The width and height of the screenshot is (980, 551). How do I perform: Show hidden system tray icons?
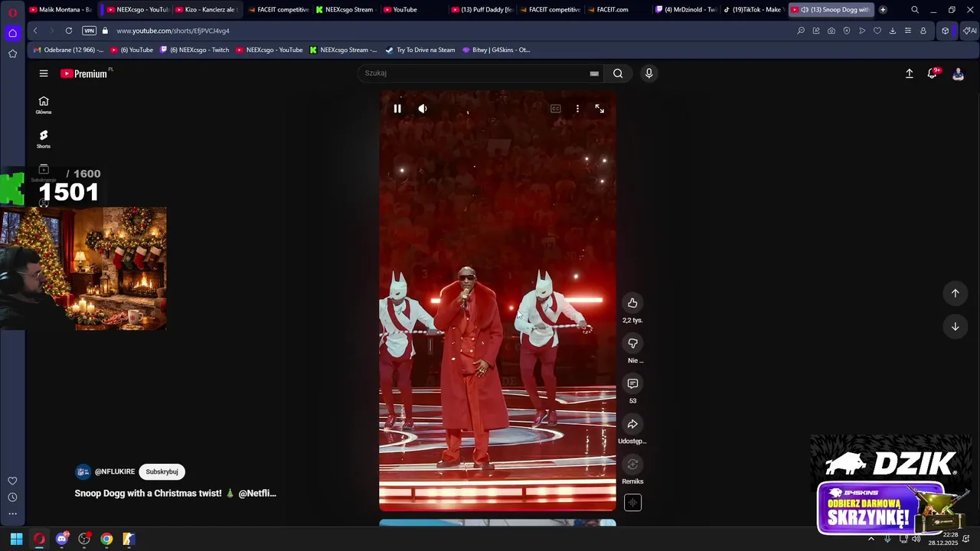[871, 539]
